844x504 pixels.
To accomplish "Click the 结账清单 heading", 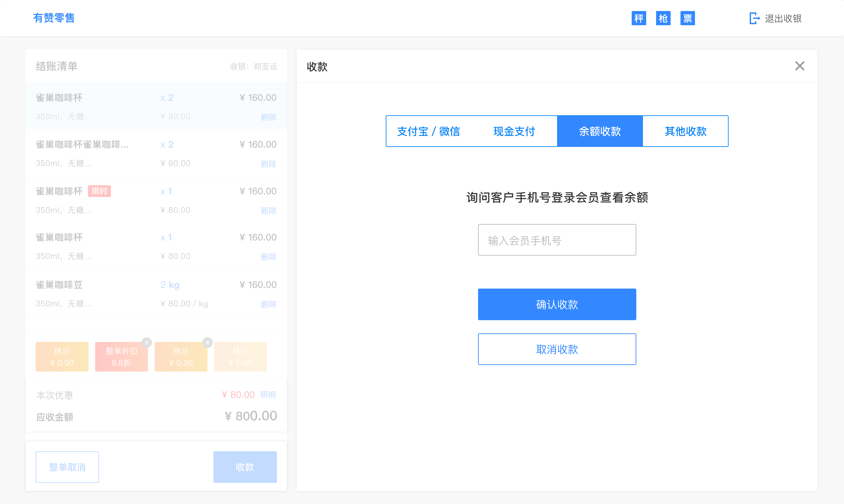I will 57,66.
